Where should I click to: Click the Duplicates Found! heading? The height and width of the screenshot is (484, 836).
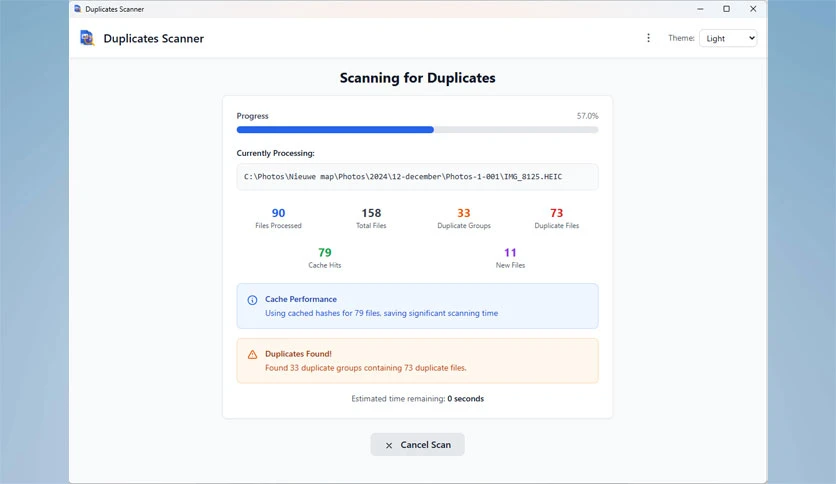298,353
